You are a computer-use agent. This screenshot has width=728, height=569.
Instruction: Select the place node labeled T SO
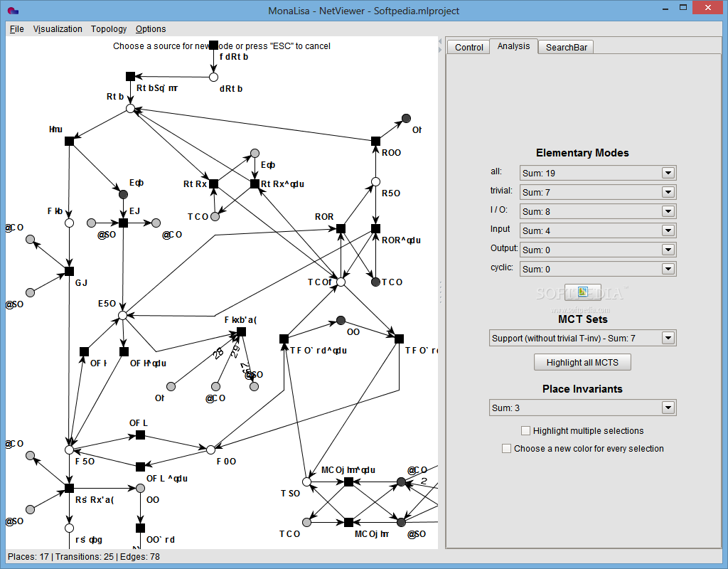[x=307, y=482]
